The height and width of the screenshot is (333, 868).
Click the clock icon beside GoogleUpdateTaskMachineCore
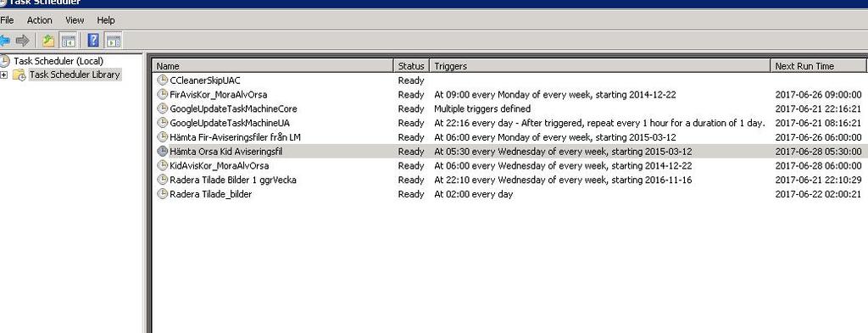[x=162, y=108]
